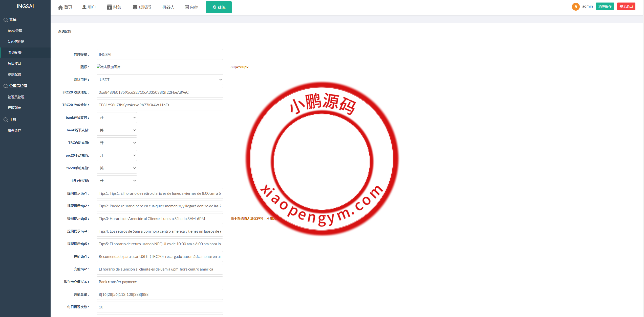Open the trc20手动充值 dropdown

(x=116, y=168)
